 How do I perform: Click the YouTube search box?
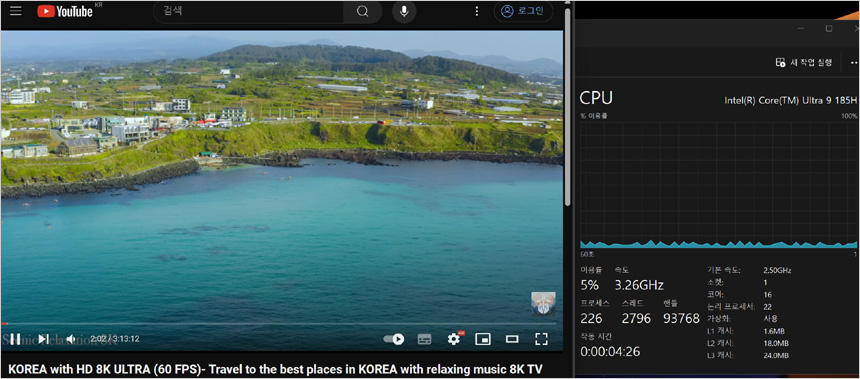(x=248, y=11)
